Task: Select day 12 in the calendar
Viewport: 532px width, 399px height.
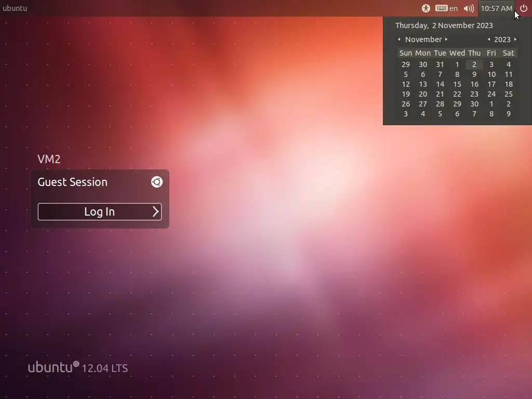Action: point(406,84)
